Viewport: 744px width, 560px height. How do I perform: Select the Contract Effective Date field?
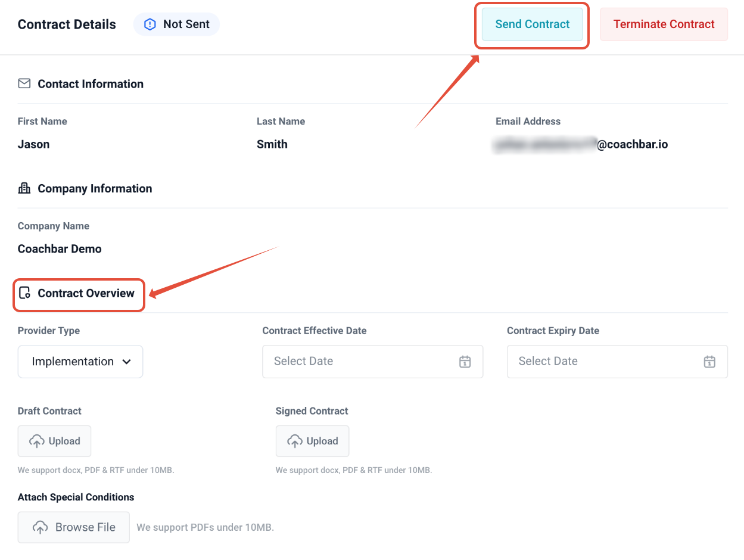[x=357, y=362]
